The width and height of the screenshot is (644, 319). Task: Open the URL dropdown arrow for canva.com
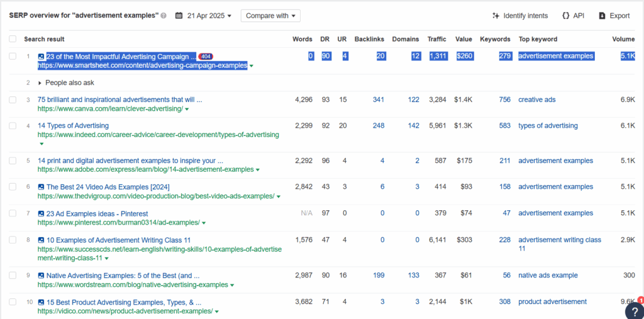tap(187, 109)
